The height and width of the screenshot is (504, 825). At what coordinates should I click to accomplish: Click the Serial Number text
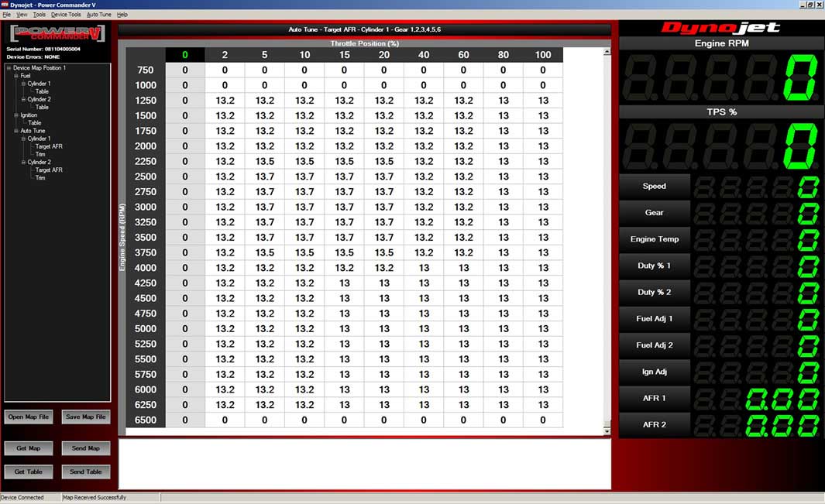pyautogui.click(x=43, y=49)
